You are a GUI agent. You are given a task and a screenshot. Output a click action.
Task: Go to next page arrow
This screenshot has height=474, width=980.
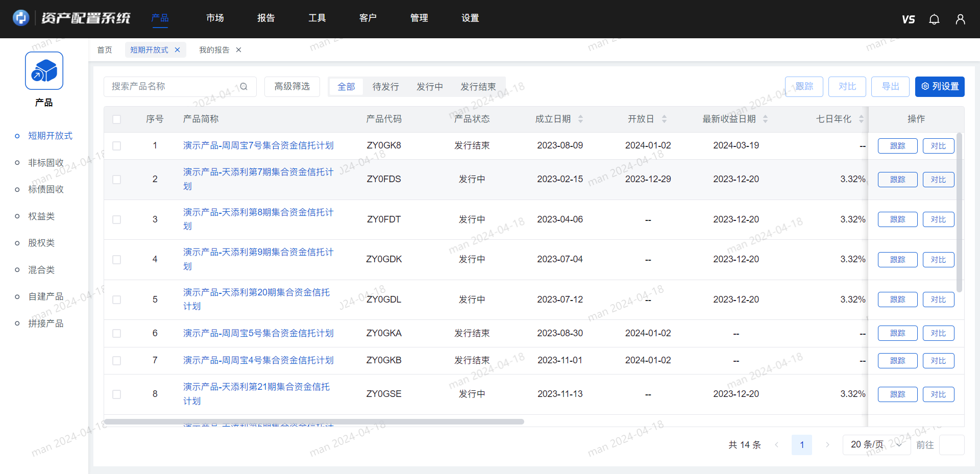click(827, 445)
